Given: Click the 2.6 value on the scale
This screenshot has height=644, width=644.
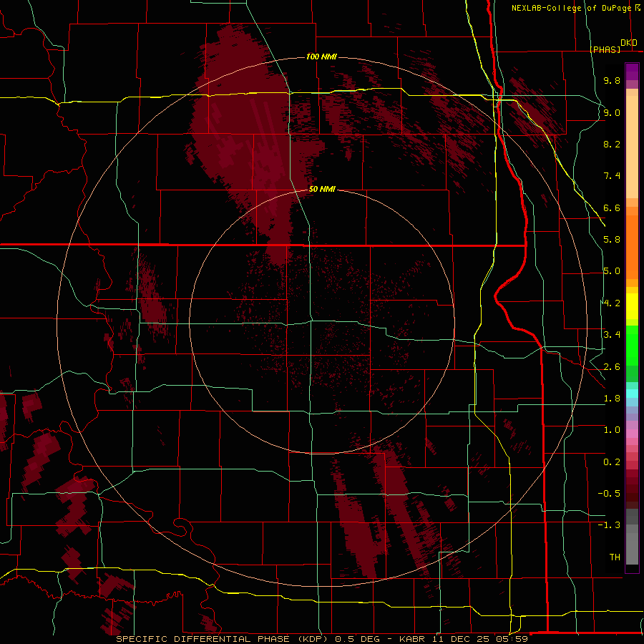Looking at the screenshot, I should pyautogui.click(x=612, y=367).
